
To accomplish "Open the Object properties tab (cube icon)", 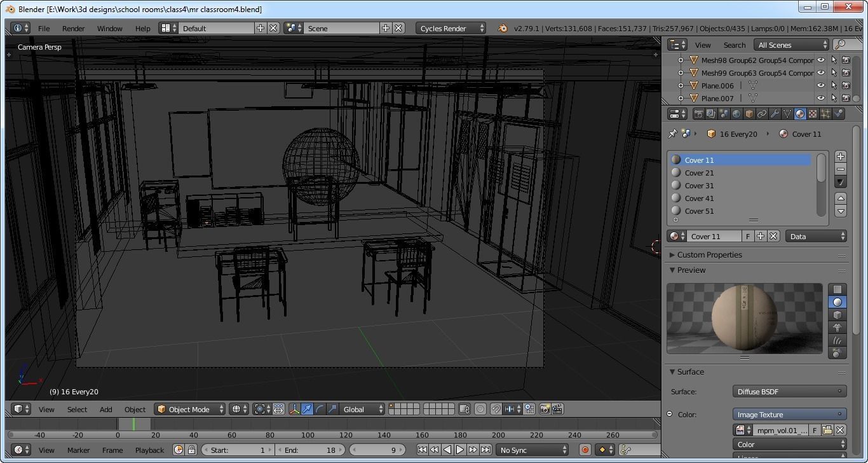I will (x=749, y=114).
